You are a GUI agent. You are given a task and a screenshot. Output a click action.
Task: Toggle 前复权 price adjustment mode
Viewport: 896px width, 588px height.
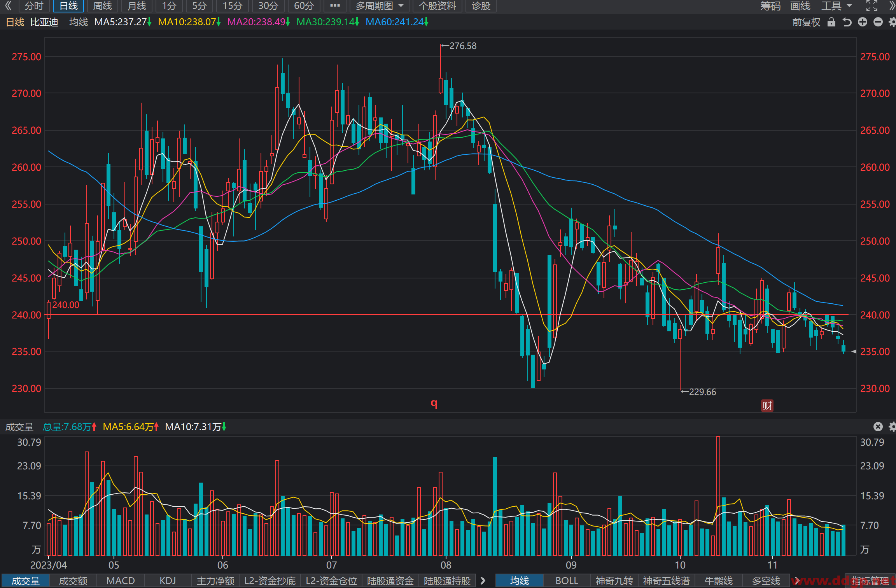807,22
